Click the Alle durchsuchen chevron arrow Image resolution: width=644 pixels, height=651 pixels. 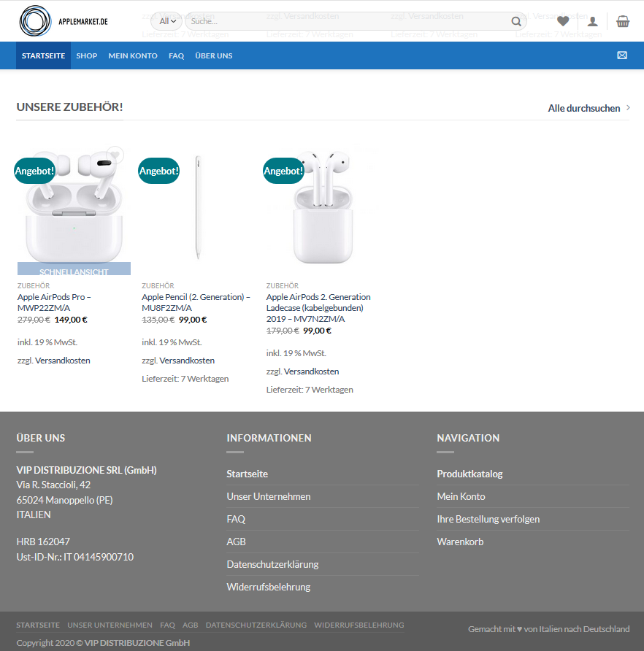(x=628, y=108)
